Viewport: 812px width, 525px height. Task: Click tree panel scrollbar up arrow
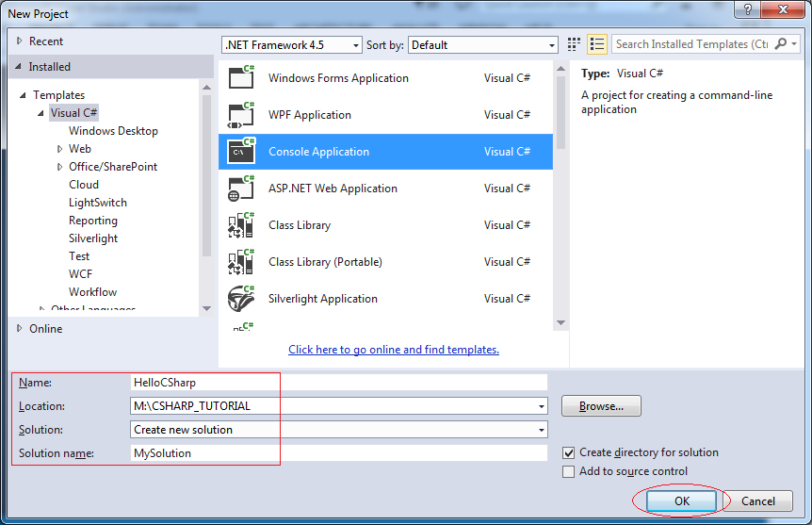(206, 87)
